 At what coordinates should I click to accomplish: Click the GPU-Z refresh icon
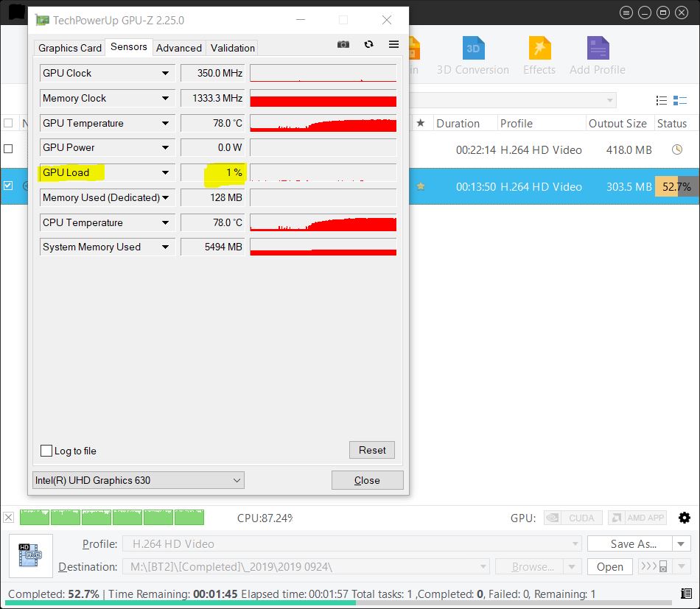point(368,44)
